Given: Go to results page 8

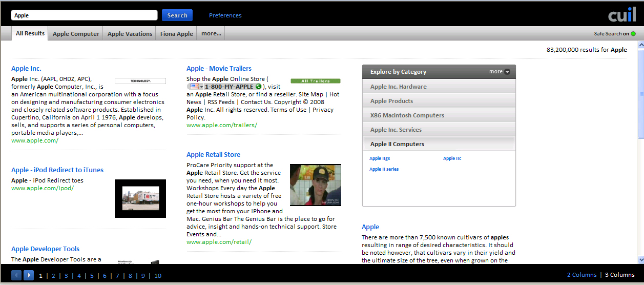Looking at the screenshot, I should (x=130, y=276).
